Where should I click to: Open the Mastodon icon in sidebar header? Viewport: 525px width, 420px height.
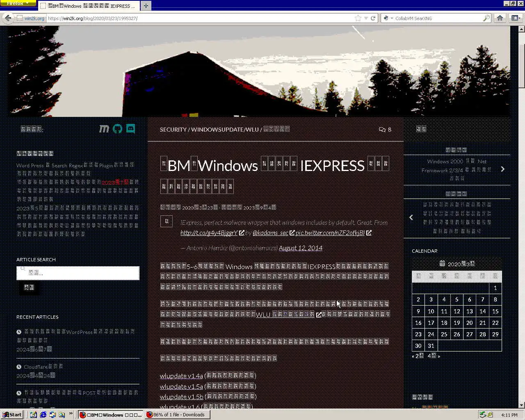(x=104, y=129)
